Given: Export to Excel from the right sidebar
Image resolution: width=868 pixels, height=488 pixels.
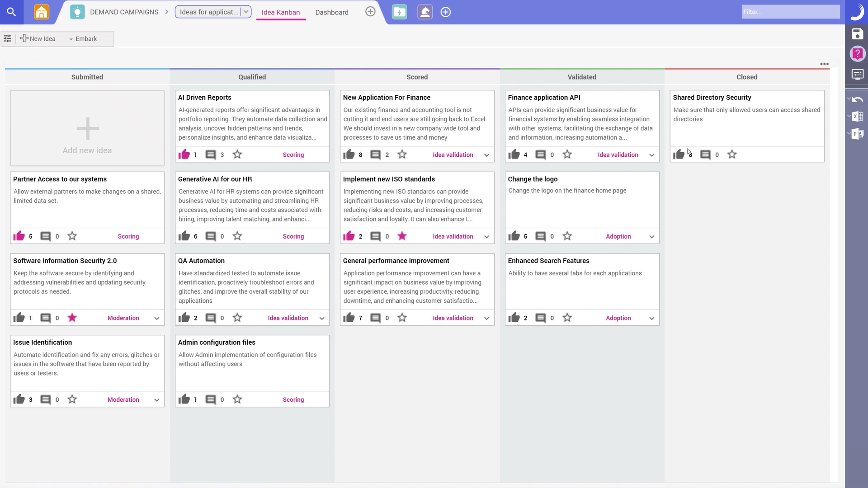Looking at the screenshot, I should pos(858,116).
